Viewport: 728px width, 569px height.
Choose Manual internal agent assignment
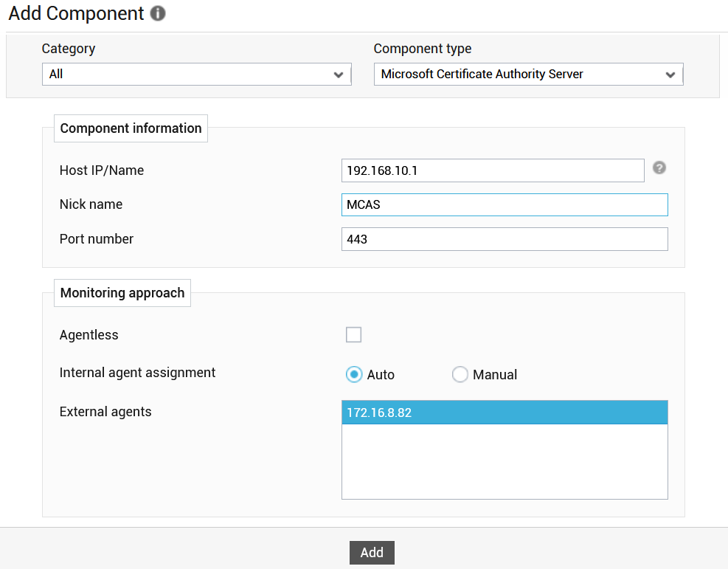[460, 374]
